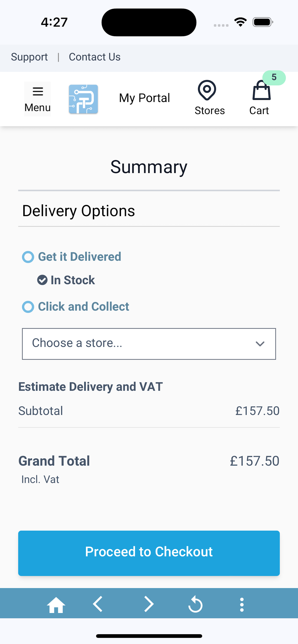Viewport: 298px width, 644px height.
Task: Open the Stores location pin icon
Action: click(x=207, y=90)
